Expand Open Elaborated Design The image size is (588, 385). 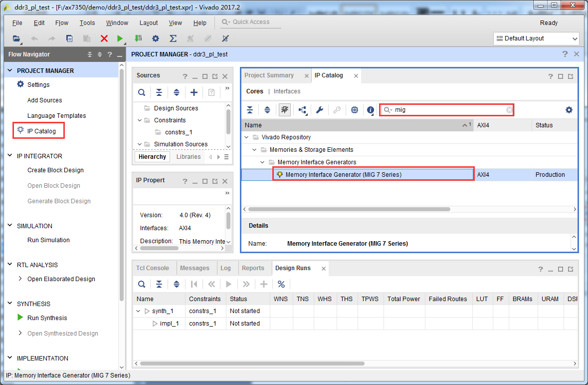pos(20,279)
